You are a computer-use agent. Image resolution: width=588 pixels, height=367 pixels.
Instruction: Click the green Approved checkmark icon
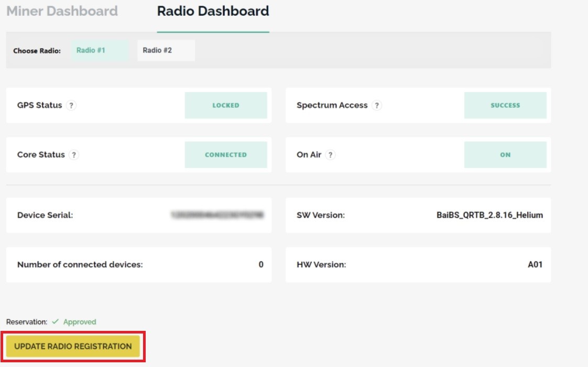click(x=55, y=322)
